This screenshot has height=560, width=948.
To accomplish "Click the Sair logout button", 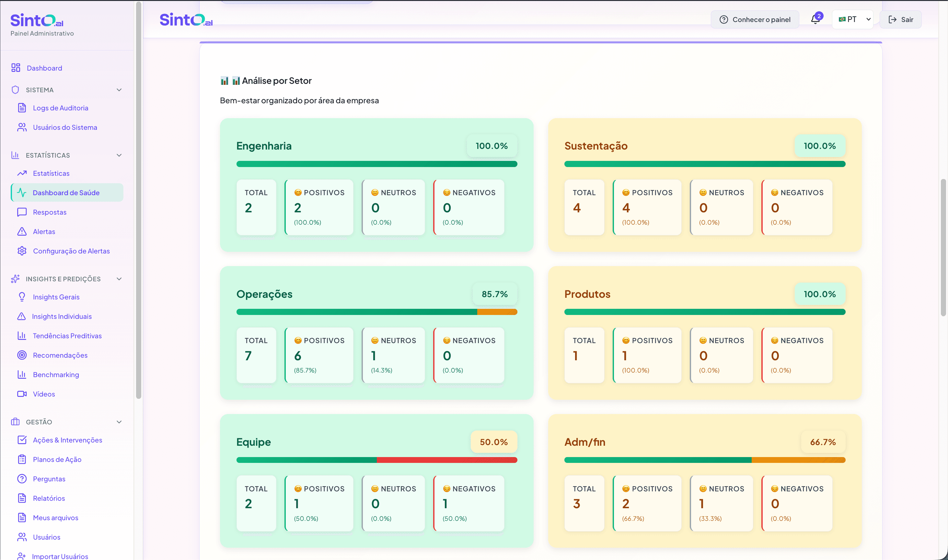I will click(900, 19).
